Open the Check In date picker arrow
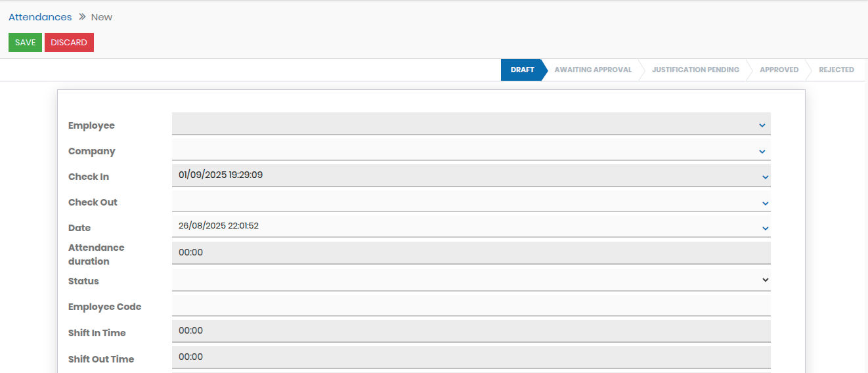Image resolution: width=868 pixels, height=373 pixels. pos(765,177)
